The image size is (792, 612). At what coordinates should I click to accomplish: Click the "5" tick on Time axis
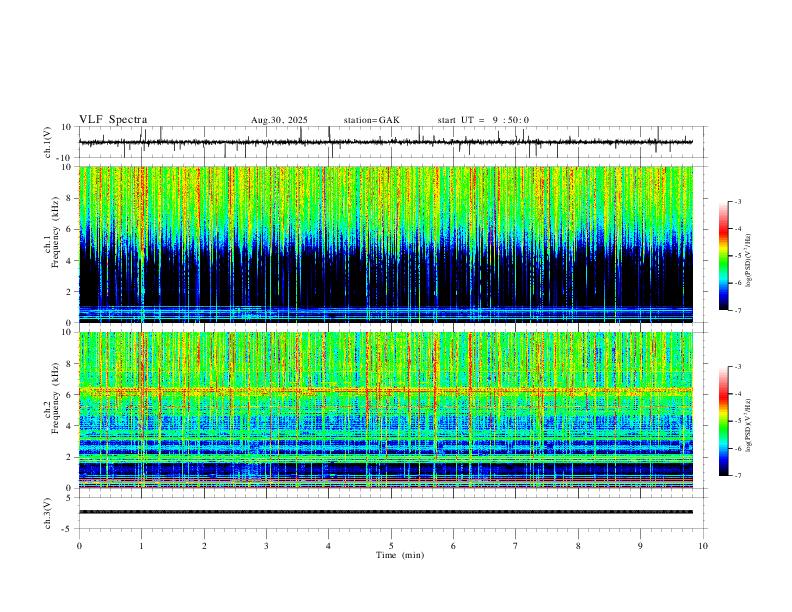coord(391,546)
